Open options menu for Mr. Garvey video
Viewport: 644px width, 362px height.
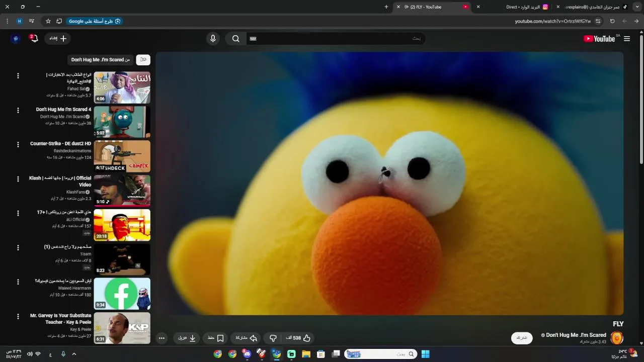click(x=18, y=316)
